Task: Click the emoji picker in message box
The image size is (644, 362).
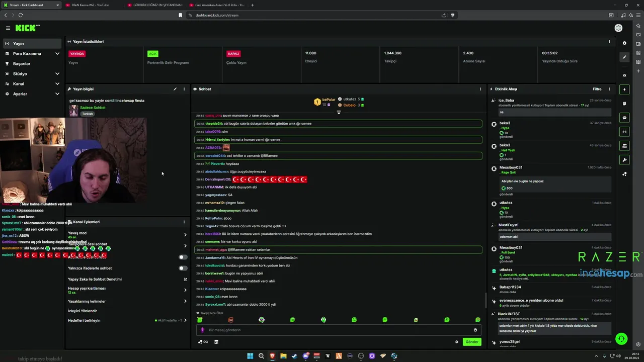Action: click(475, 330)
